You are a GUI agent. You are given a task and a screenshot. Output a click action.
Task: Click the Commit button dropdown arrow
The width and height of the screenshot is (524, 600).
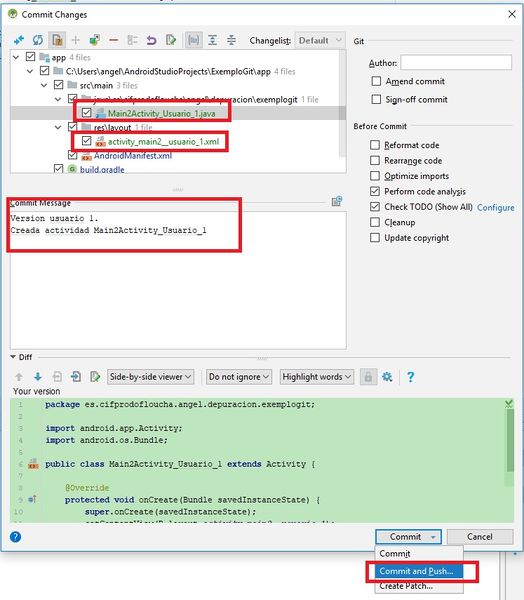433,537
